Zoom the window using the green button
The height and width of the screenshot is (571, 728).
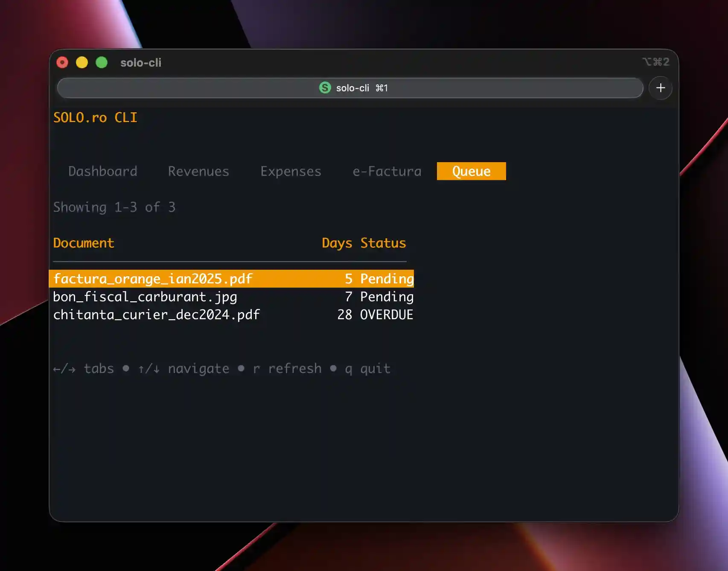coord(102,63)
